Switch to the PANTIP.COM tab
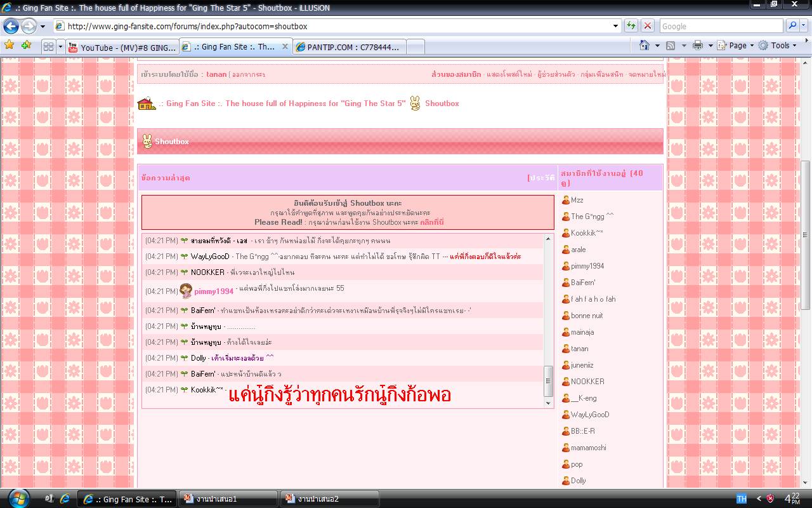This screenshot has width=812, height=508. point(348,47)
